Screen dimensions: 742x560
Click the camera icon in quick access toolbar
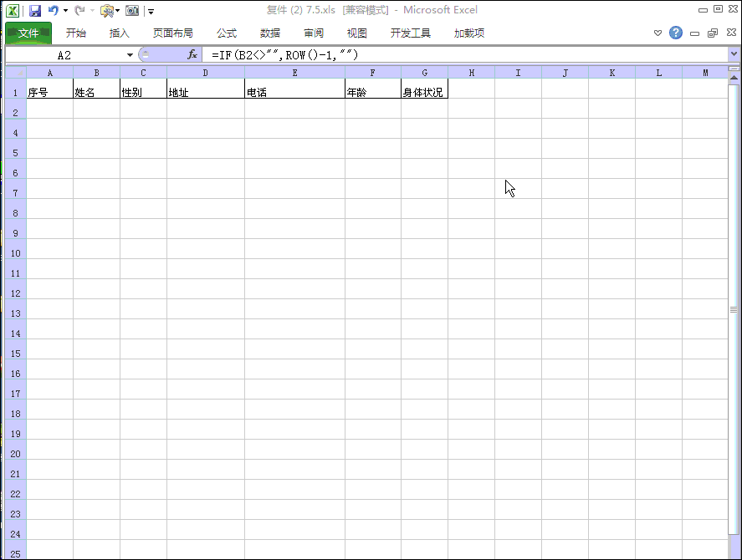(132, 10)
